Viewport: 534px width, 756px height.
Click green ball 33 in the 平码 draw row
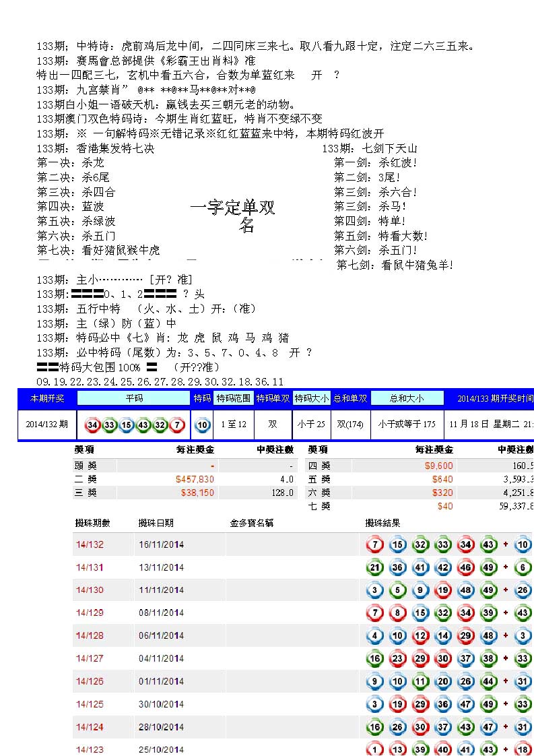pyautogui.click(x=109, y=424)
